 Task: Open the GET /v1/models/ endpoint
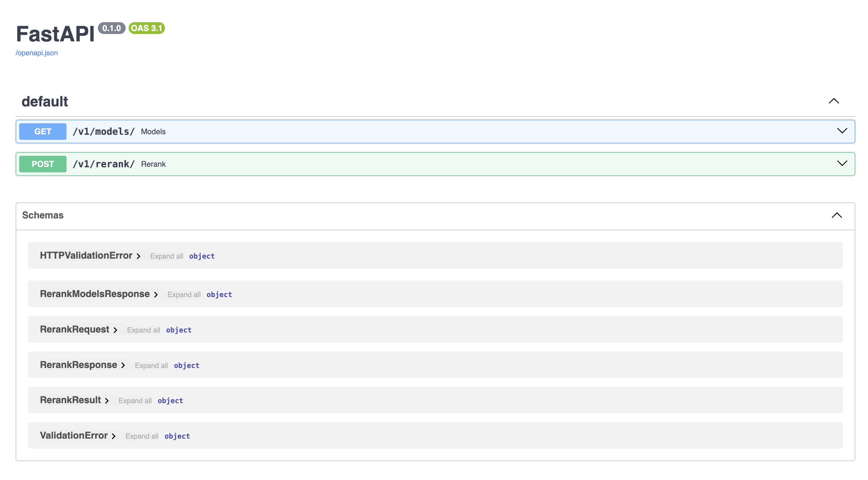[435, 131]
